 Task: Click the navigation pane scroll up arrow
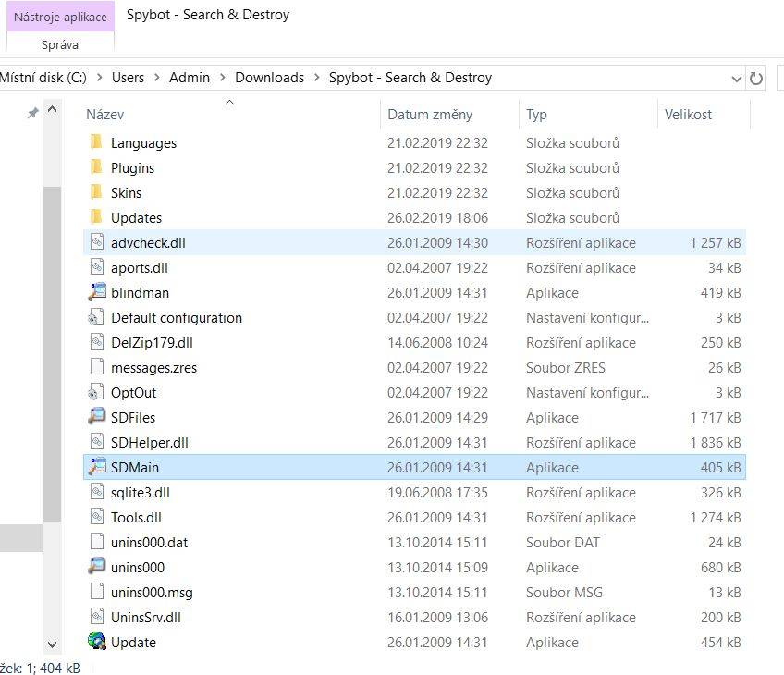52,109
